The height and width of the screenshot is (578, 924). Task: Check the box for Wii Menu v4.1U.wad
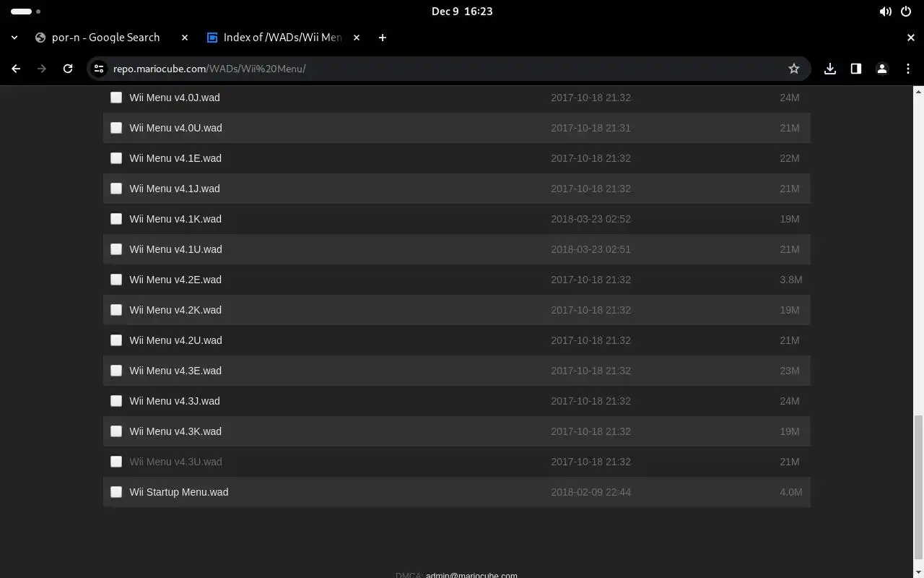point(116,249)
